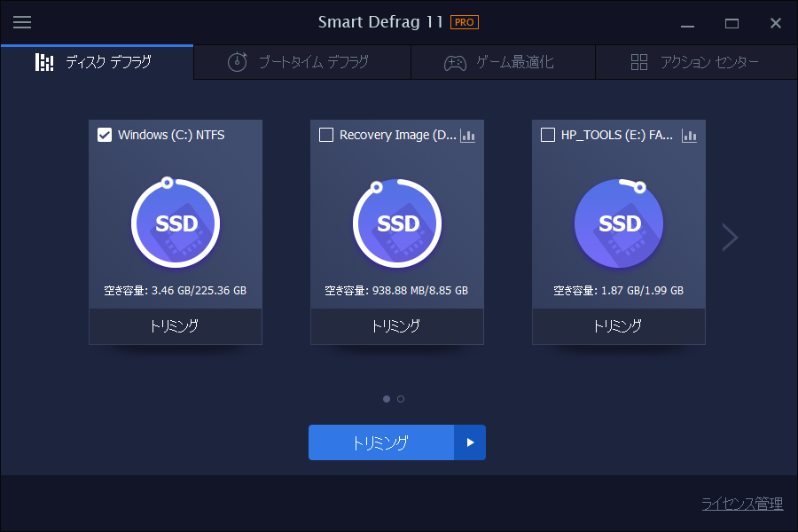The width and height of the screenshot is (798, 532).
Task: Uncheck the Windows (C:) NTFS drive checkbox
Action: (x=105, y=135)
